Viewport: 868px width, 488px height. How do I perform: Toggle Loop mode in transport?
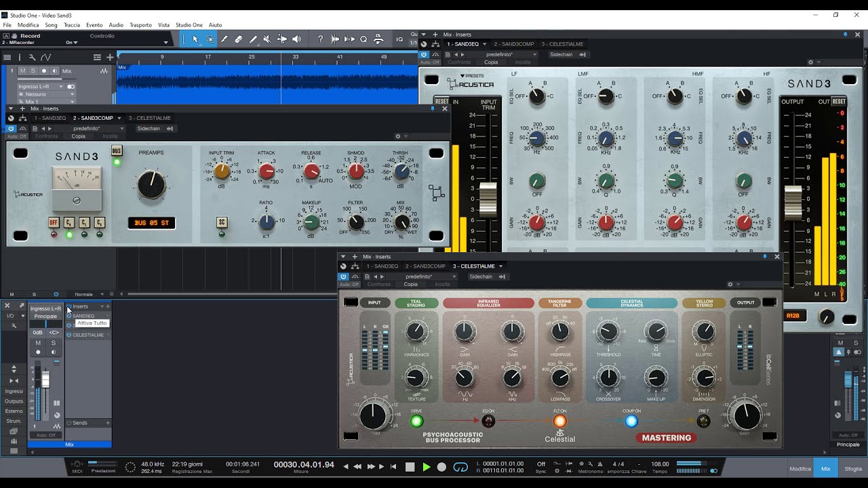[460, 467]
